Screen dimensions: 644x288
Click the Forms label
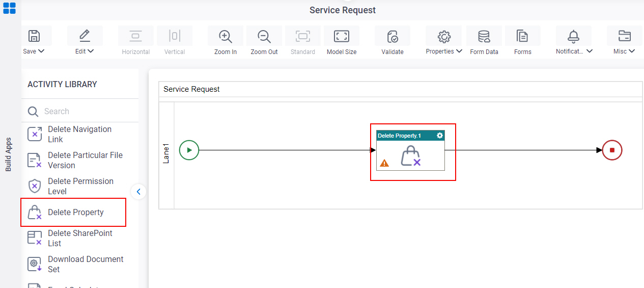(x=522, y=52)
